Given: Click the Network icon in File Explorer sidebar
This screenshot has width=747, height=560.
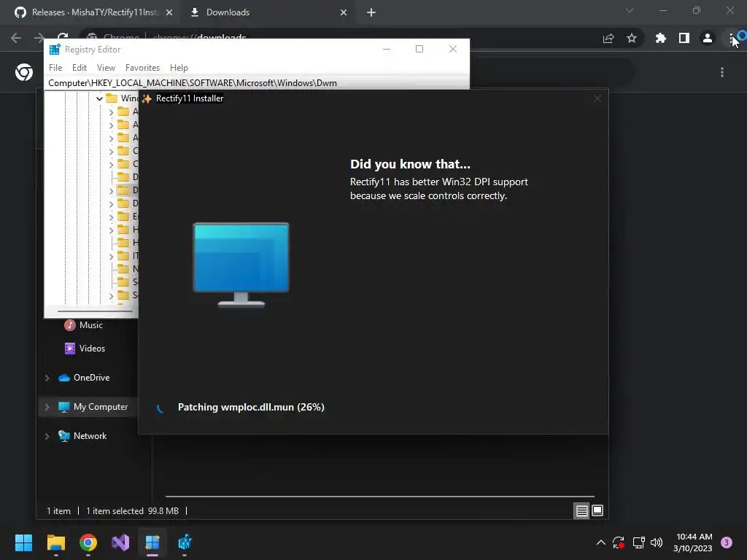Looking at the screenshot, I should point(64,436).
